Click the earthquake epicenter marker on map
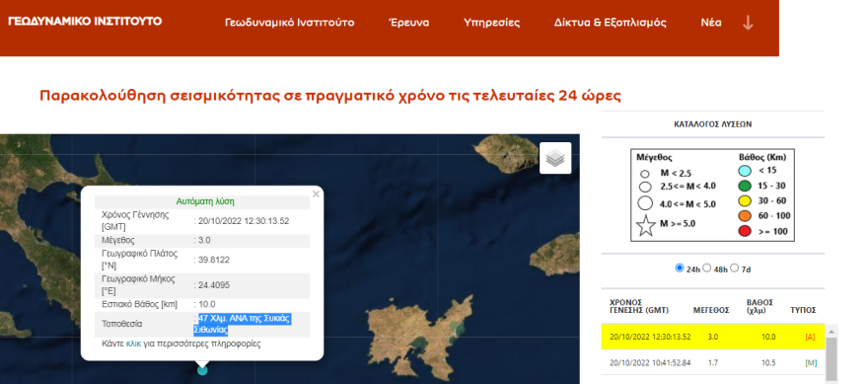Viewport: 868px width, 384px height. pyautogui.click(x=202, y=369)
